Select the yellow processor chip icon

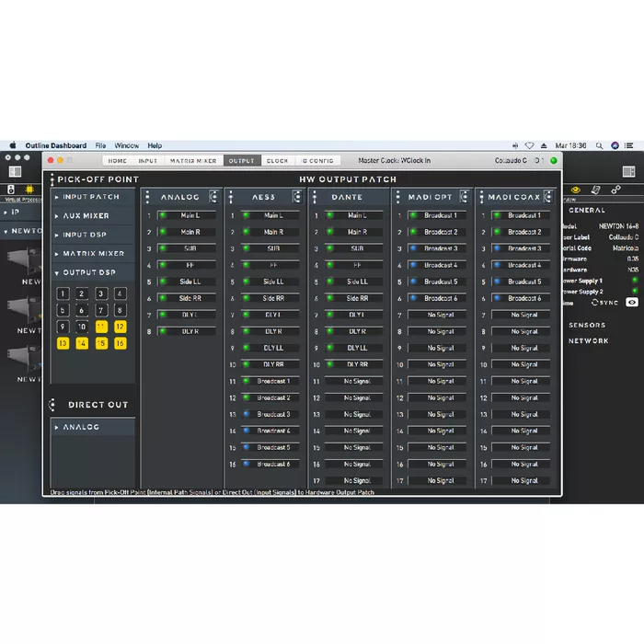29,190
